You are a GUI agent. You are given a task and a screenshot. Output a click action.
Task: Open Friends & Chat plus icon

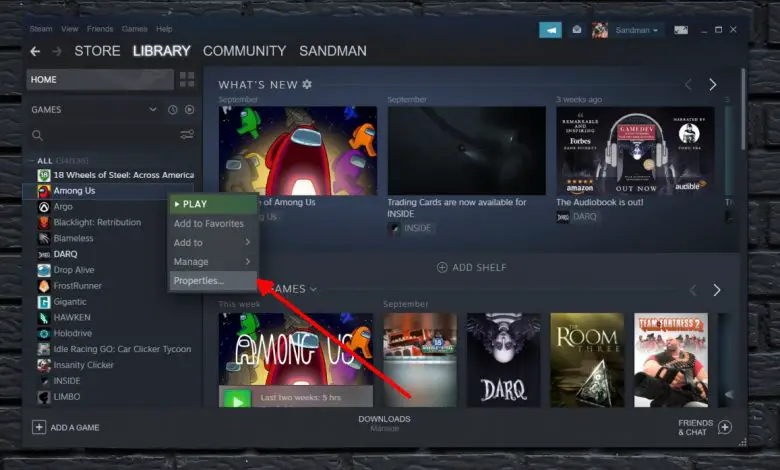pyautogui.click(x=725, y=427)
